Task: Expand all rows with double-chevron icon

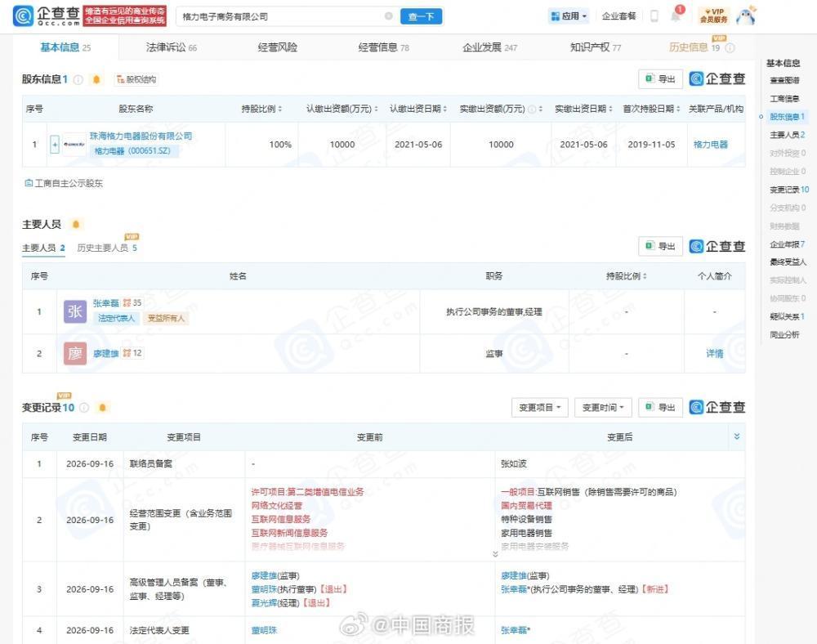Action: 737,436
